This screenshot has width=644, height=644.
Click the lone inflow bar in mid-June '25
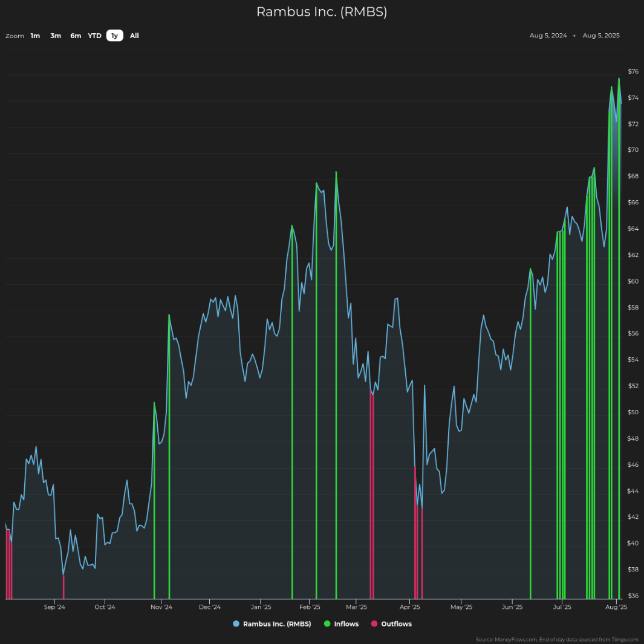pyautogui.click(x=530, y=434)
